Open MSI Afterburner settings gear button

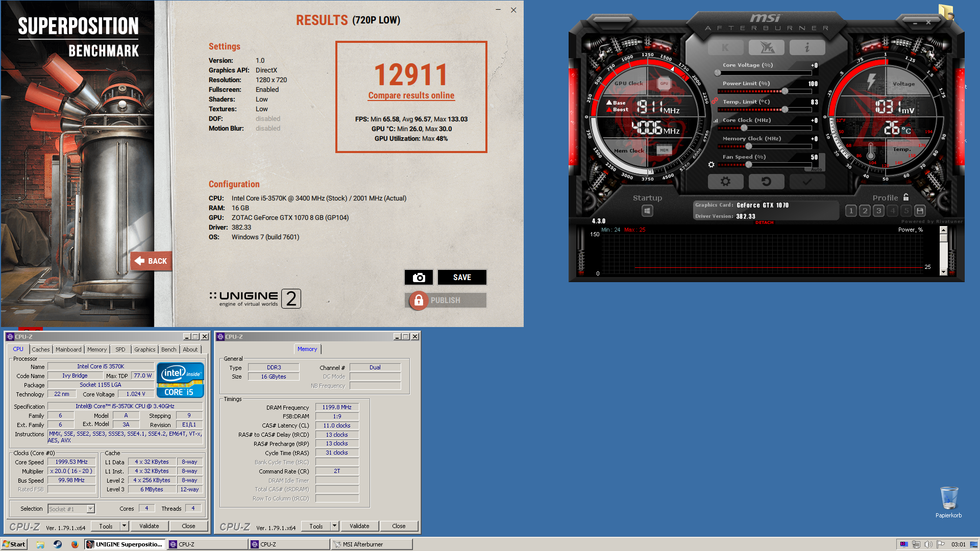pos(725,182)
